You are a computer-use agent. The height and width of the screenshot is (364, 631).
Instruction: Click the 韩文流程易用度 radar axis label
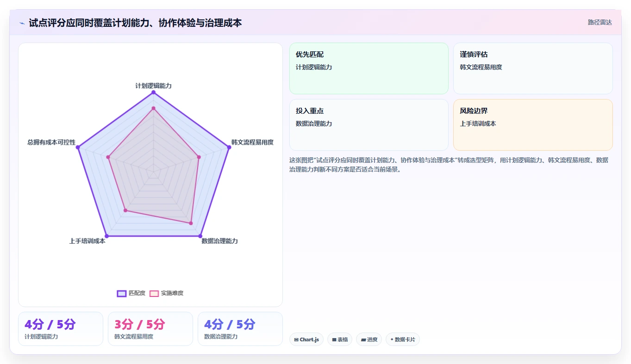(252, 142)
